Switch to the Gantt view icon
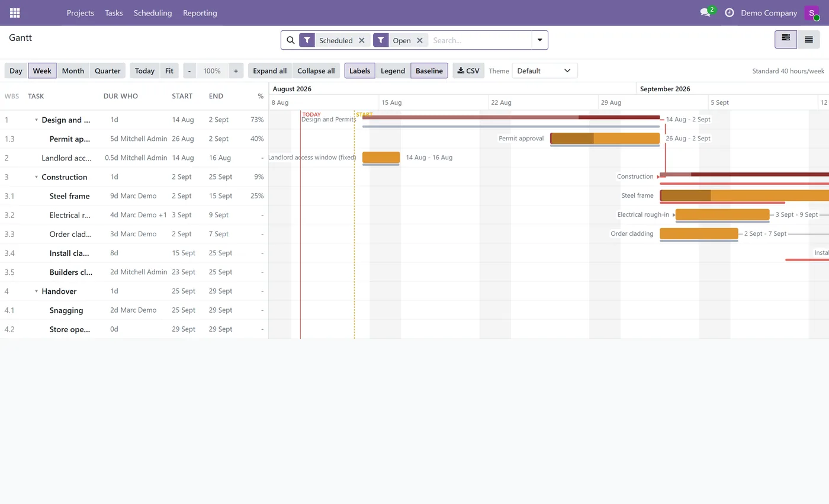 point(786,39)
